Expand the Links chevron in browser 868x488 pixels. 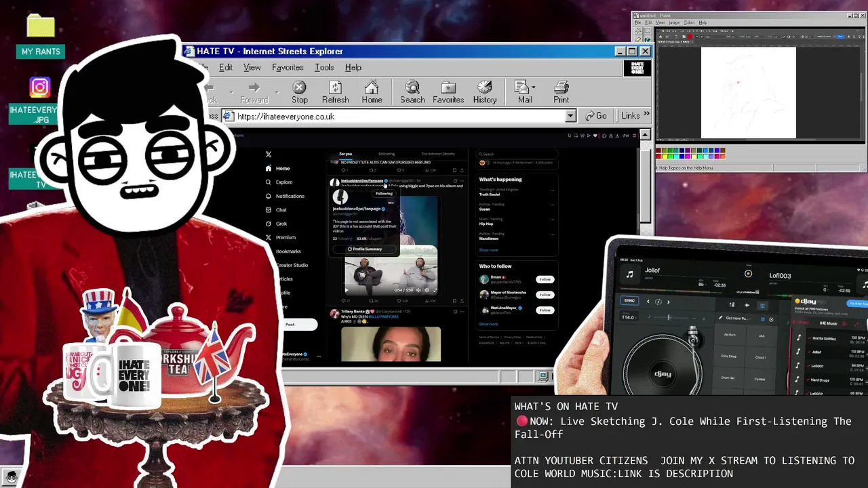pyautogui.click(x=646, y=115)
